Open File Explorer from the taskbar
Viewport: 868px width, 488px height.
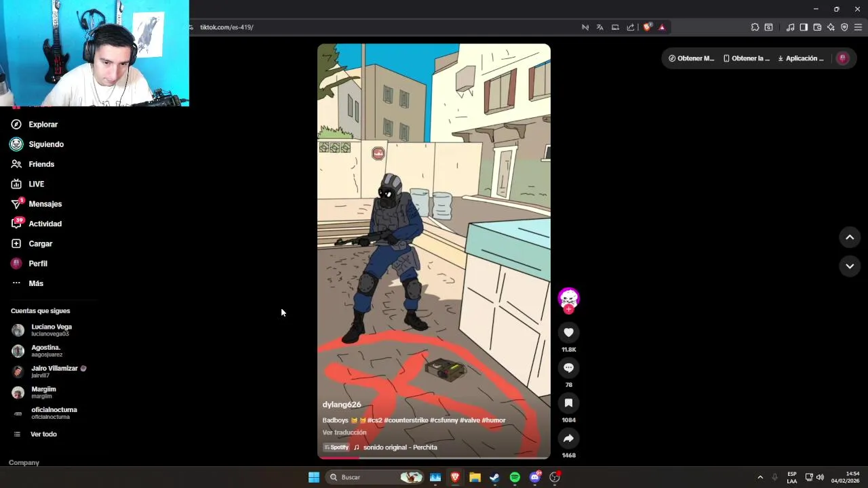[x=475, y=477]
